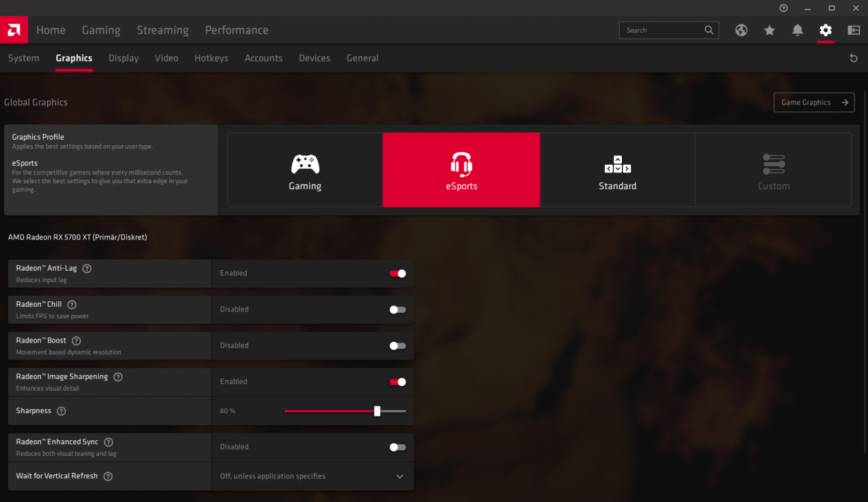The image size is (868, 502).
Task: Click help icon next to Radeon Boost
Action: 76,341
